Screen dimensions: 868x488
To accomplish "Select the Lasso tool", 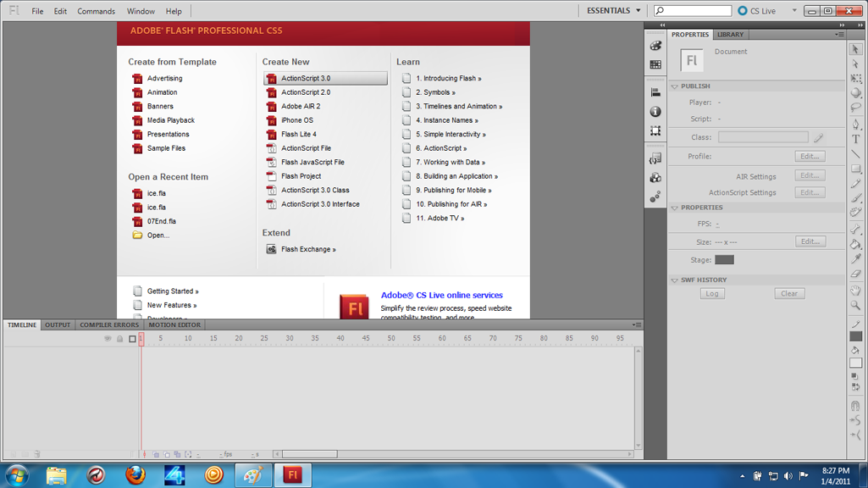I will point(856,108).
